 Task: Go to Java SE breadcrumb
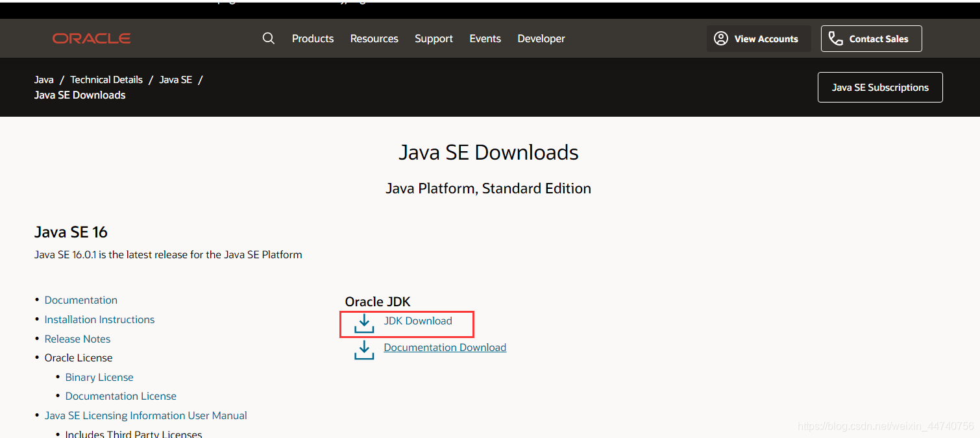[x=176, y=80]
